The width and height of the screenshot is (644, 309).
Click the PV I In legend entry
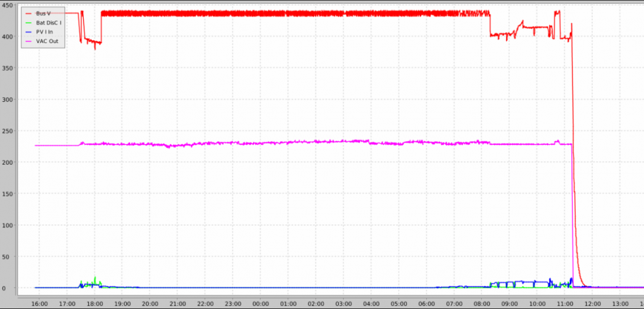coord(39,32)
